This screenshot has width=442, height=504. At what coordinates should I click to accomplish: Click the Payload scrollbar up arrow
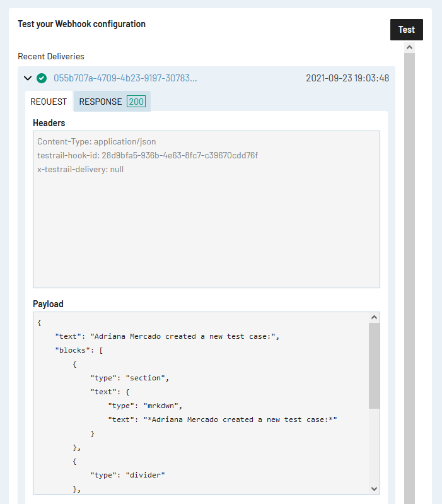[x=374, y=319]
